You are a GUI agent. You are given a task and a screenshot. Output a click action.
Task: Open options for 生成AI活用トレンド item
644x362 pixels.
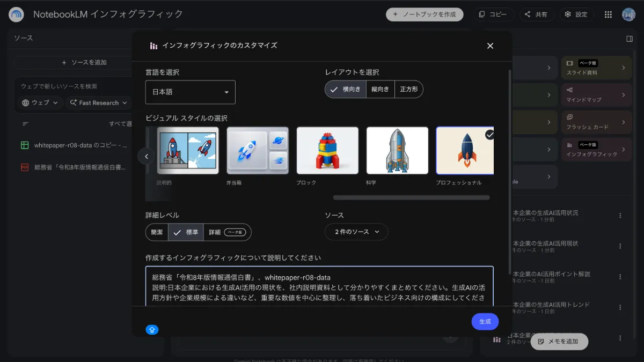point(620,307)
